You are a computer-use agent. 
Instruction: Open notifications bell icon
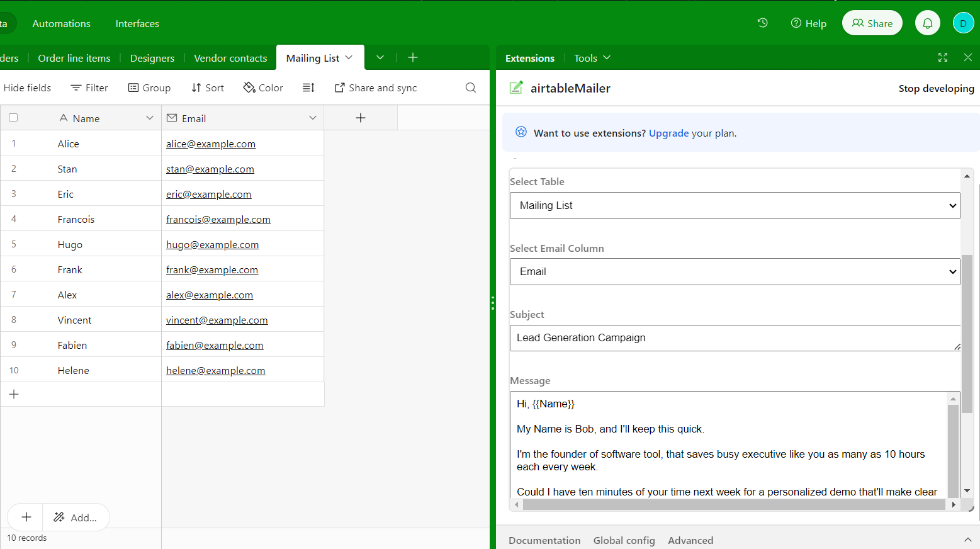(x=928, y=23)
